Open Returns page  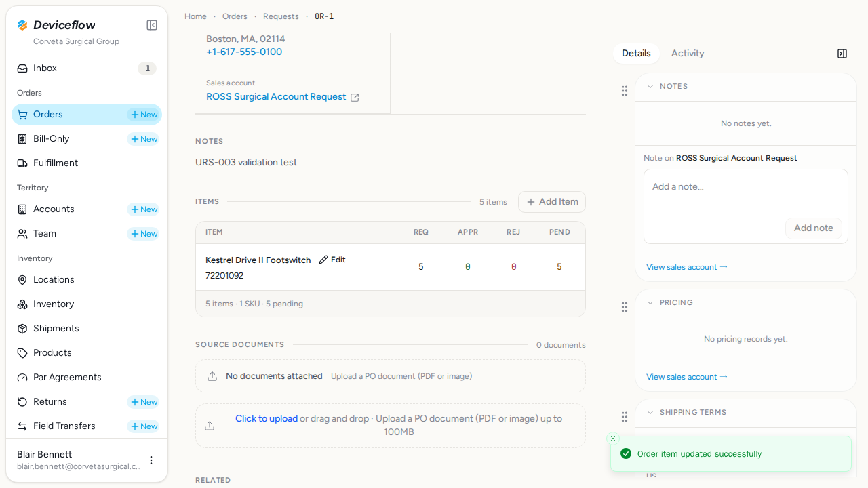coord(50,402)
